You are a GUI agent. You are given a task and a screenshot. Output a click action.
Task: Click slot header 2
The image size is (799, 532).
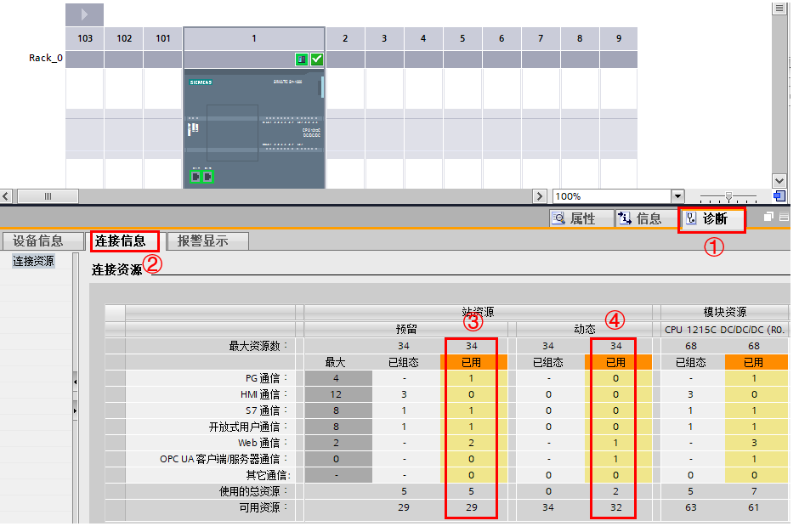[345, 39]
